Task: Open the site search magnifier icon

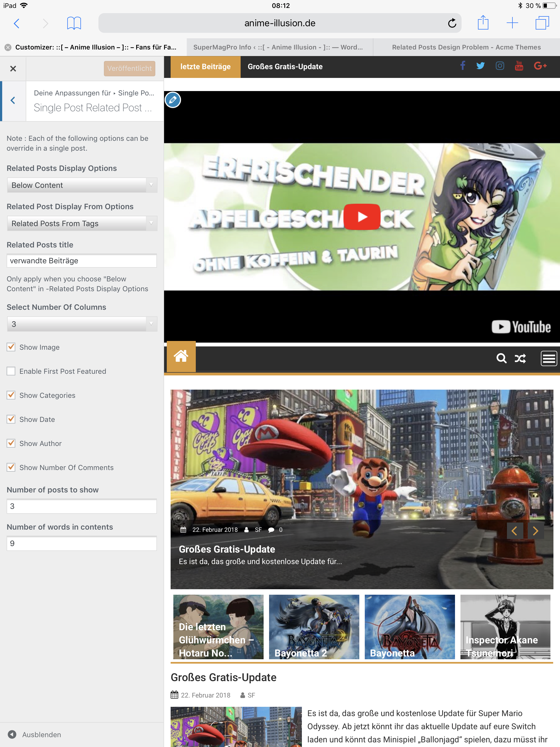Action: click(501, 358)
